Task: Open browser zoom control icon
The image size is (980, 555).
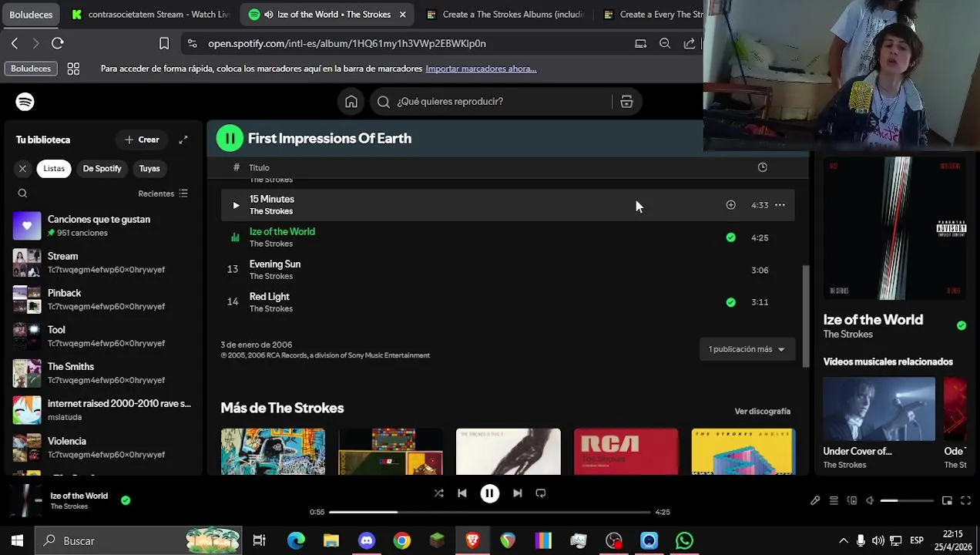Action: pyautogui.click(x=665, y=44)
